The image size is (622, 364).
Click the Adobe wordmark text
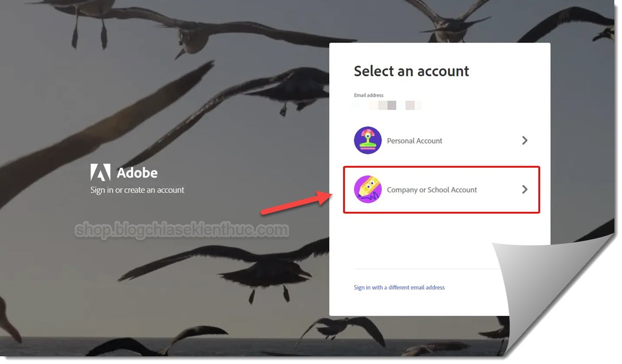pyautogui.click(x=137, y=173)
